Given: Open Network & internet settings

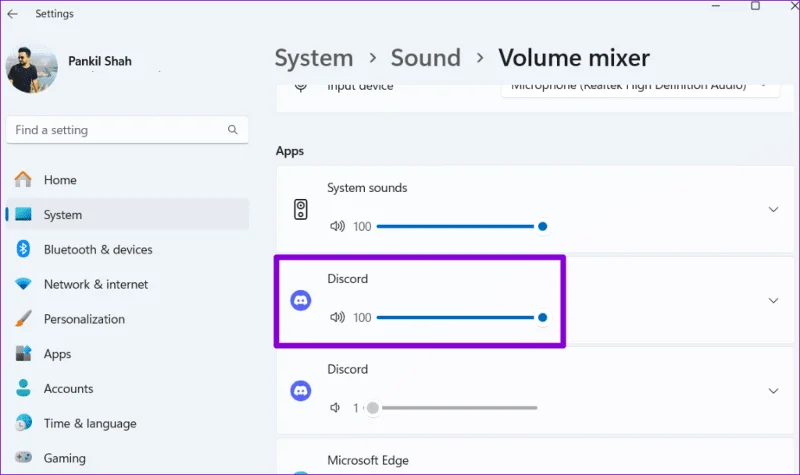Looking at the screenshot, I should 127,284.
